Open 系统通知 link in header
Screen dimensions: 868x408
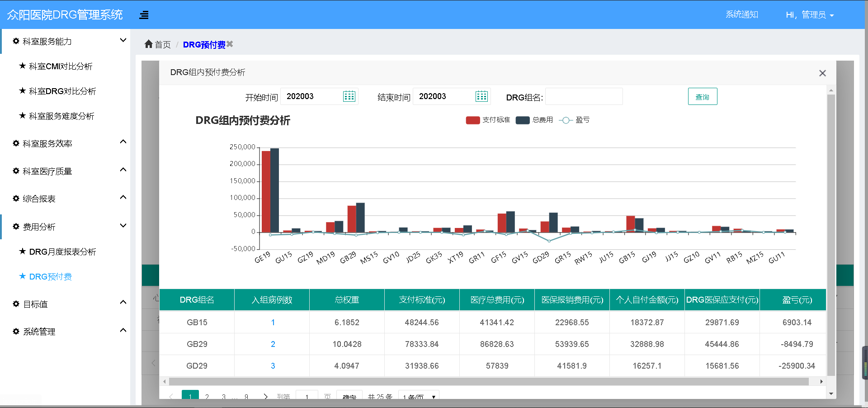point(742,14)
